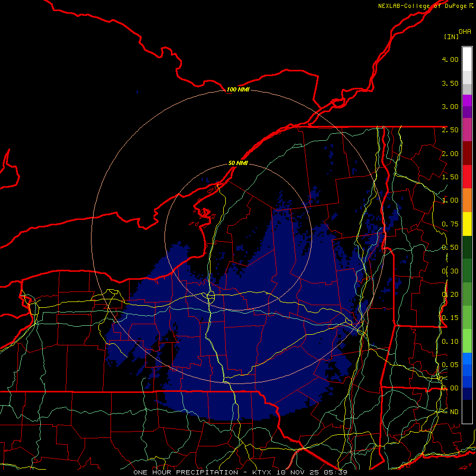The image size is (476, 476).
Task: Select the bright red legend swatch near 1.50
Action: [467, 177]
